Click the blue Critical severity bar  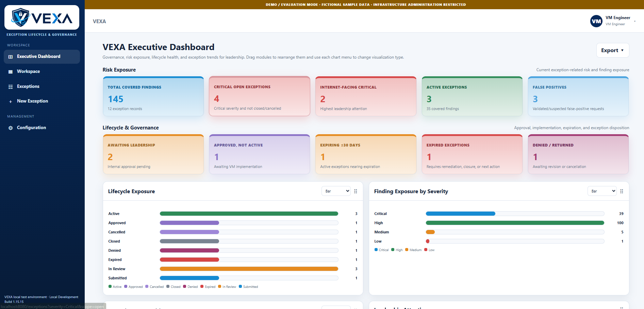point(461,214)
